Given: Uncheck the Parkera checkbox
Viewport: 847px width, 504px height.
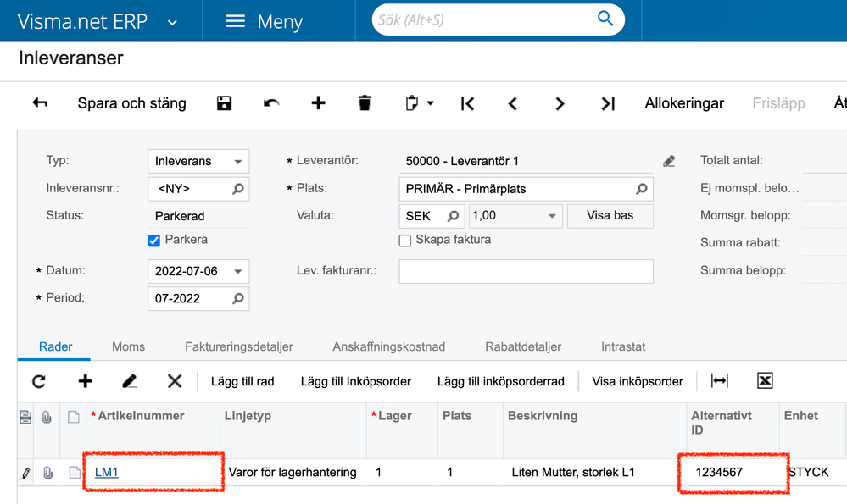Looking at the screenshot, I should click(x=154, y=240).
